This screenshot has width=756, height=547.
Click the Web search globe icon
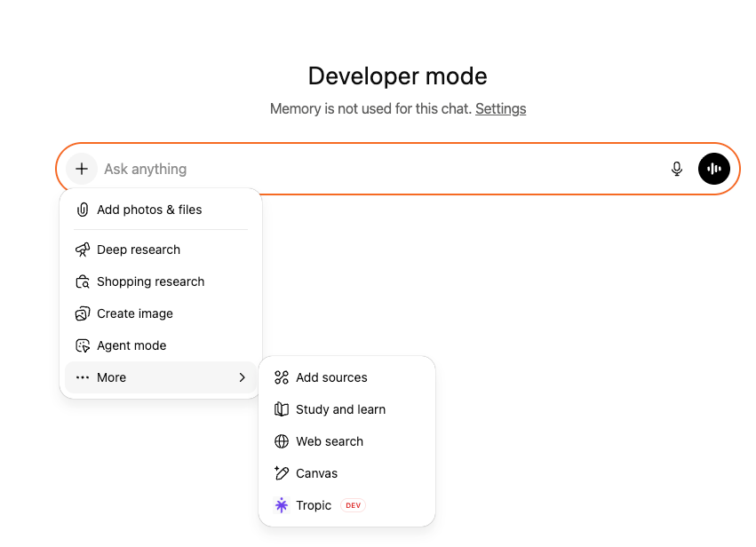click(x=282, y=441)
